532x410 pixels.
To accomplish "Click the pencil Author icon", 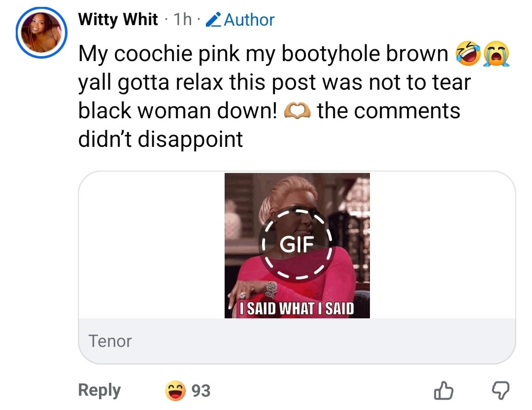I will 214,20.
